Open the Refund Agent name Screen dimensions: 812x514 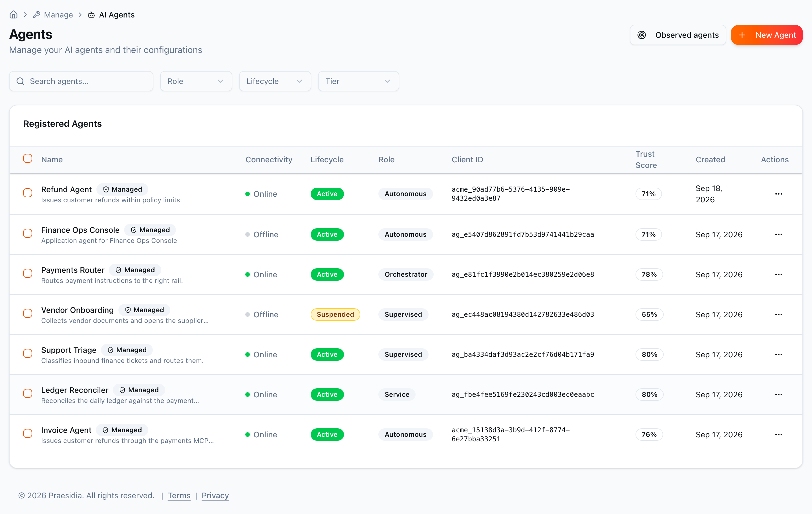pyautogui.click(x=67, y=189)
